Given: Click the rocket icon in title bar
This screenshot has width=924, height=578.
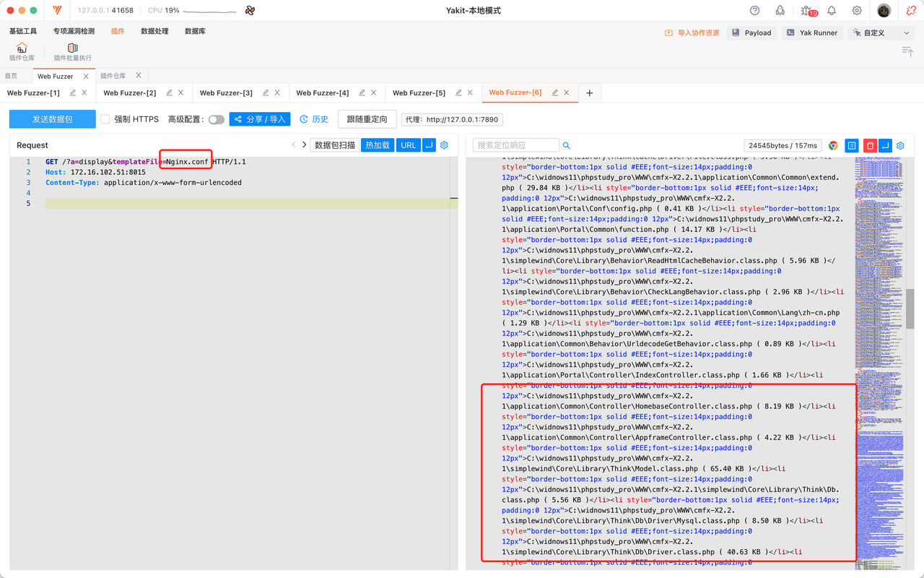Looking at the screenshot, I should (x=780, y=11).
